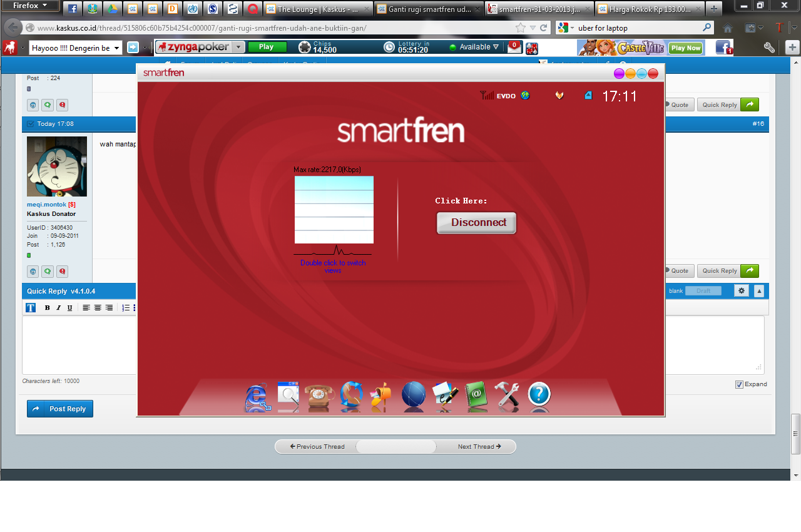This screenshot has height=532, width=801.
Task: Go to Firefox home page icon
Action: click(727, 28)
